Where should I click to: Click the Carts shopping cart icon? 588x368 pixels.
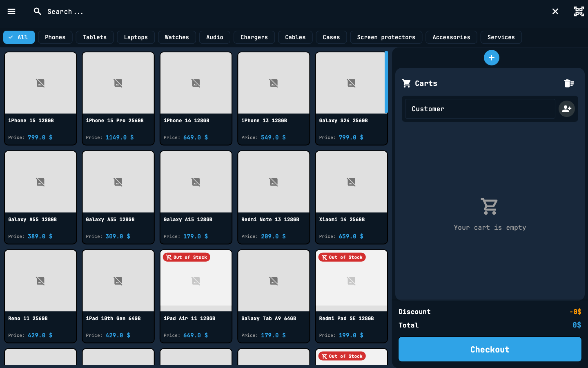point(406,83)
